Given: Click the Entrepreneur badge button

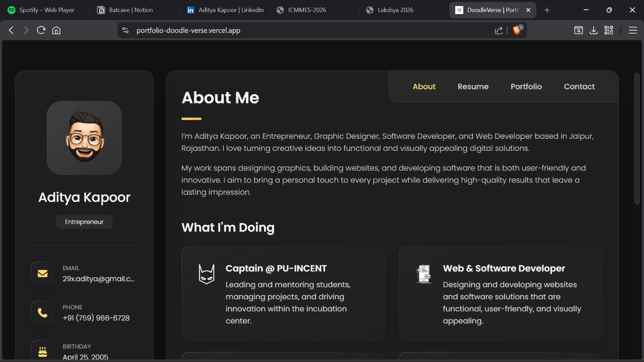Looking at the screenshot, I should coord(84,222).
